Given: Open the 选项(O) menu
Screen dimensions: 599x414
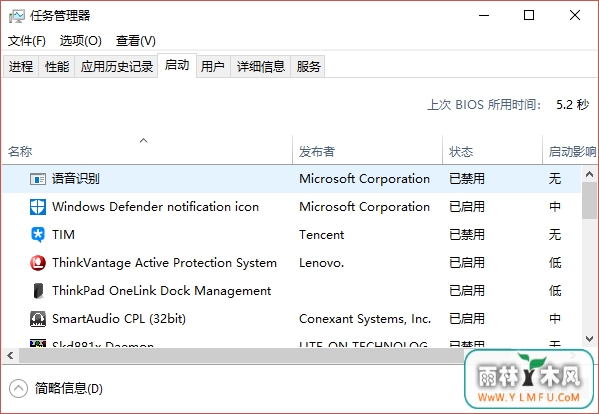Looking at the screenshot, I should point(81,41).
